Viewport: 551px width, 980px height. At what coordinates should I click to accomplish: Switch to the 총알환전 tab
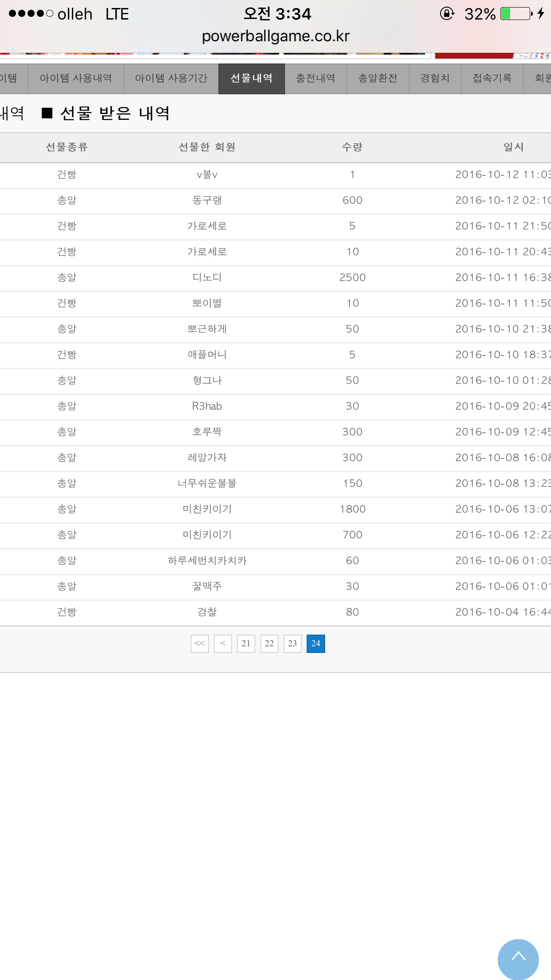pyautogui.click(x=378, y=79)
